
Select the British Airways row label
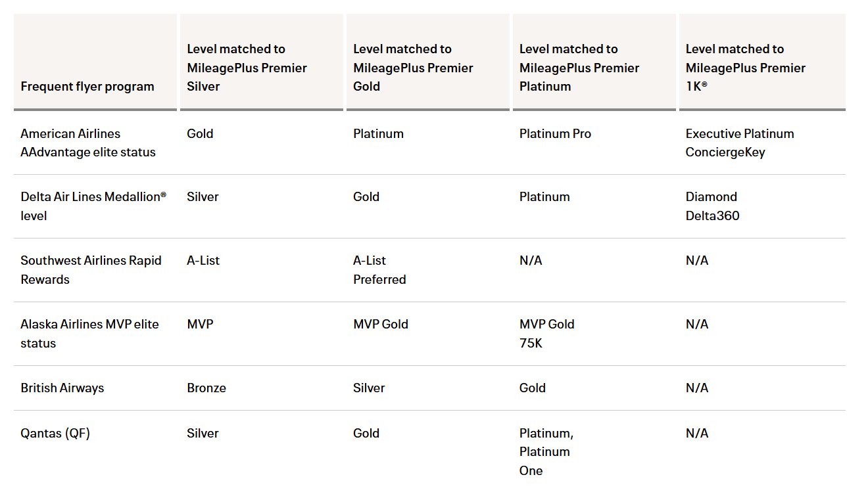[62, 388]
